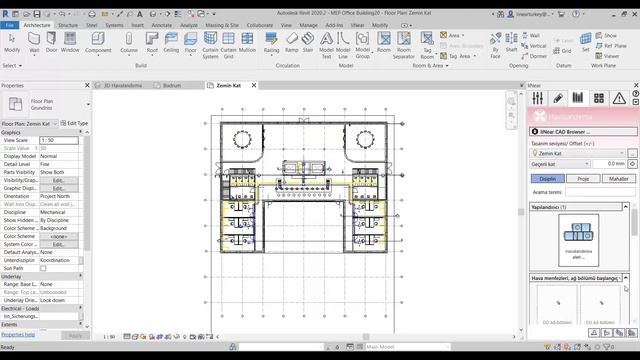Select the havalandırma configurator thumbnail

coord(578,240)
